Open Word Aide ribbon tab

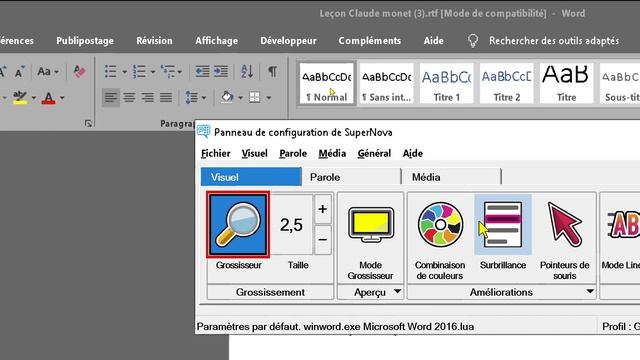click(x=433, y=41)
